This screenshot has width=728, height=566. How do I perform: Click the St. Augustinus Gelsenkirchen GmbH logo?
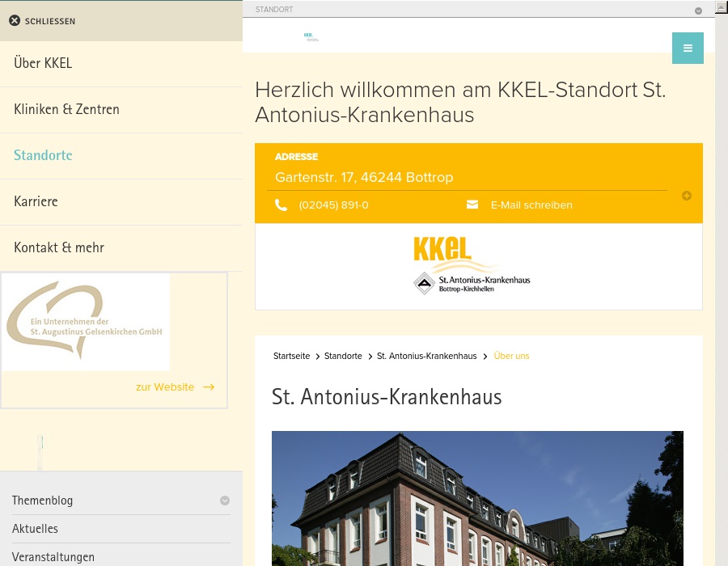(x=86, y=321)
